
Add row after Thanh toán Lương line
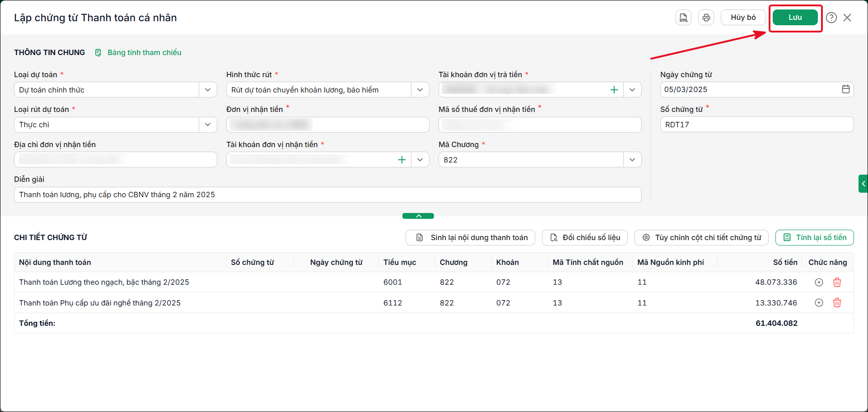819,282
